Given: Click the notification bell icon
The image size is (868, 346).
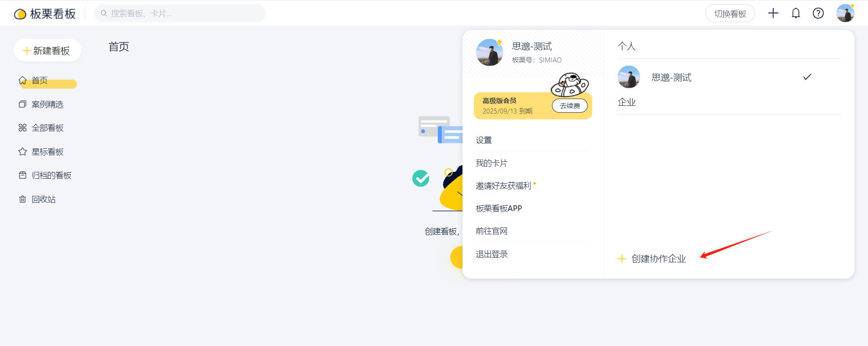Looking at the screenshot, I should click(796, 14).
